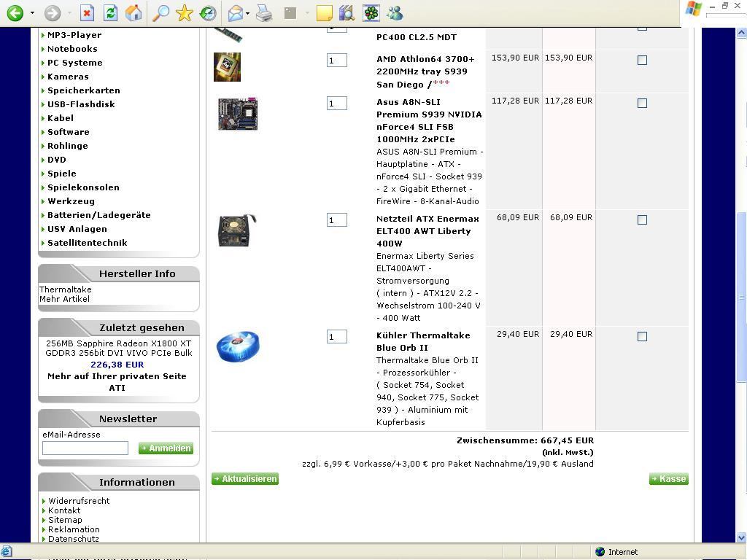Refresh the page using the green arrows icon

coord(111,13)
